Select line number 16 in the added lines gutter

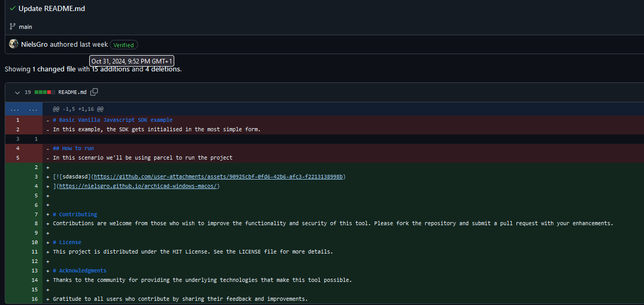[x=35, y=299]
